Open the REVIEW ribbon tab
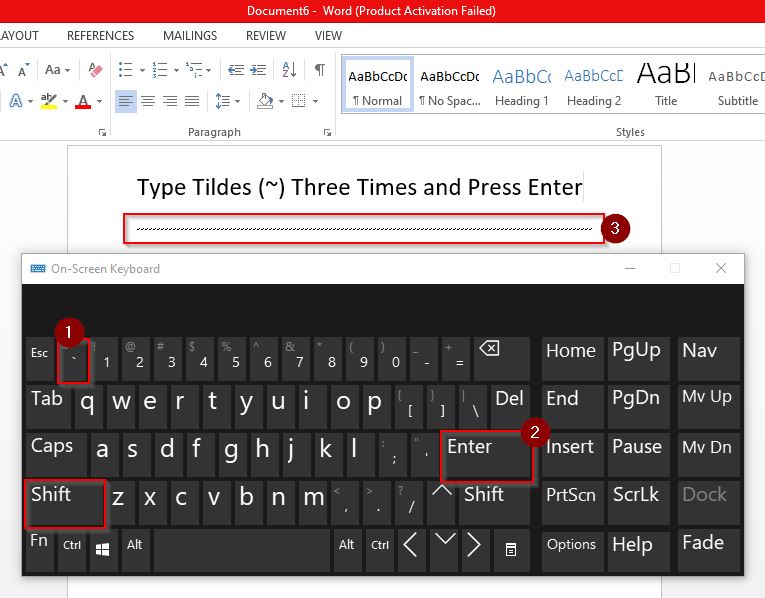765x598 pixels. 266,36
